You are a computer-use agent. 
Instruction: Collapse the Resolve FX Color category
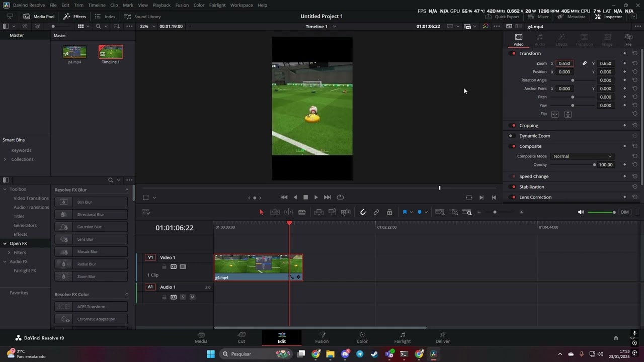click(126, 294)
